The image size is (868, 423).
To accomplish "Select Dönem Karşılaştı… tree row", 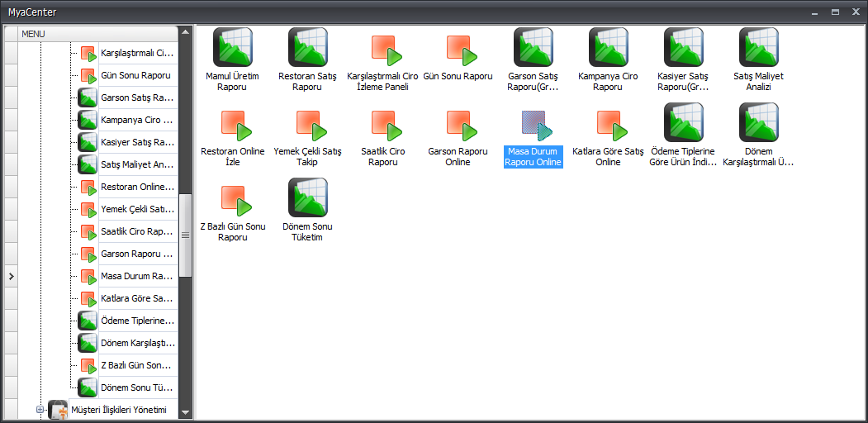I will [138, 343].
